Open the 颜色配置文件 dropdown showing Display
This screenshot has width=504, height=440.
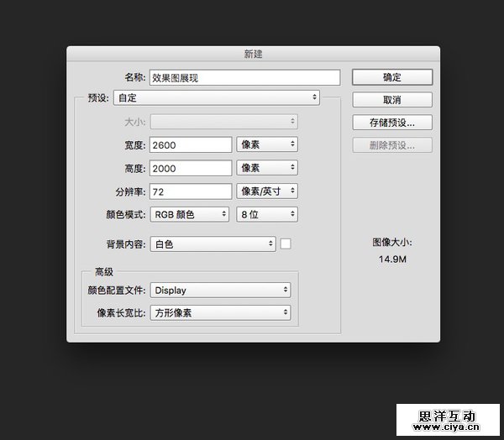221,291
